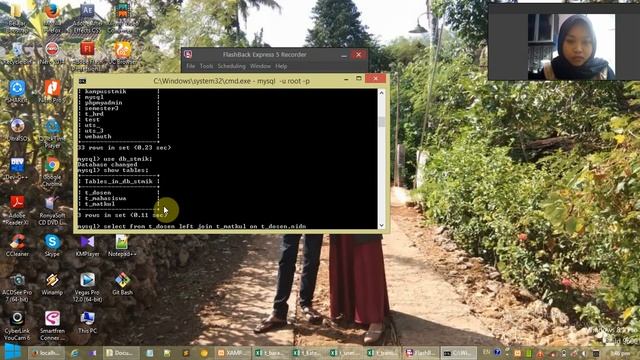Click the webcam video thumbnail

[571, 47]
